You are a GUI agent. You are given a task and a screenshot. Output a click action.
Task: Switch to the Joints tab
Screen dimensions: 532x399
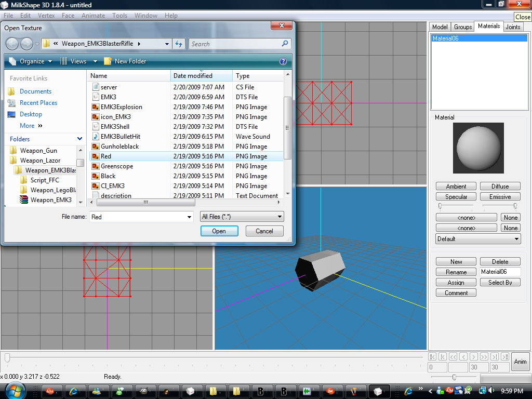point(513,27)
